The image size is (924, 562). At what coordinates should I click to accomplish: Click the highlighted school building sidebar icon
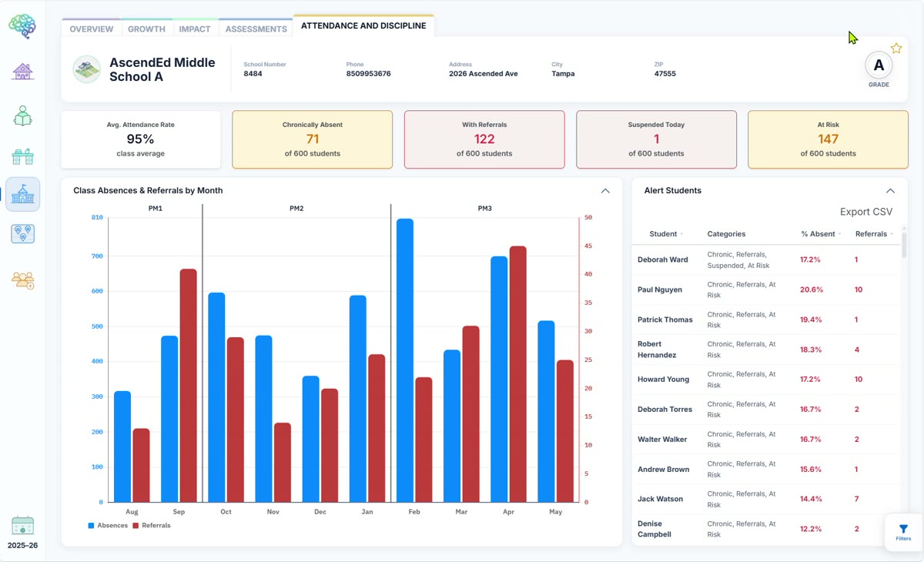click(x=22, y=194)
